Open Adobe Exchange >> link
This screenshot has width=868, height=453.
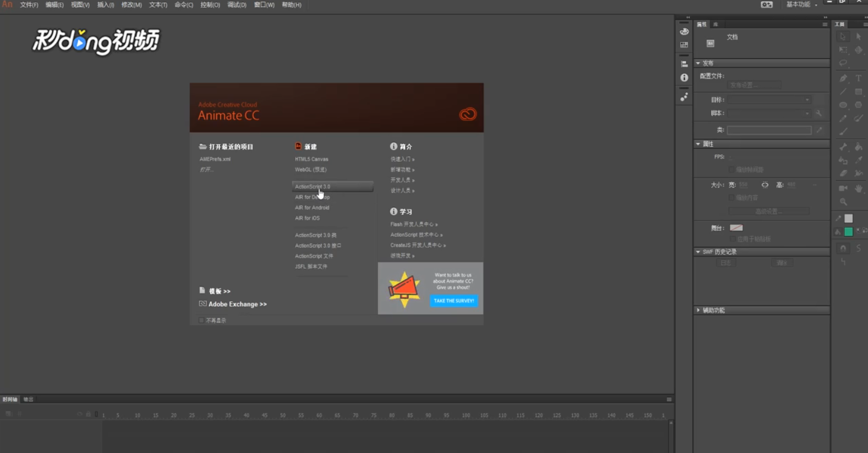coord(238,304)
